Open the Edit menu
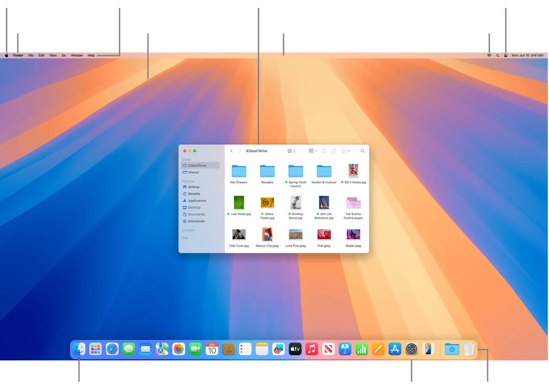The height and width of the screenshot is (392, 549). coord(41,55)
